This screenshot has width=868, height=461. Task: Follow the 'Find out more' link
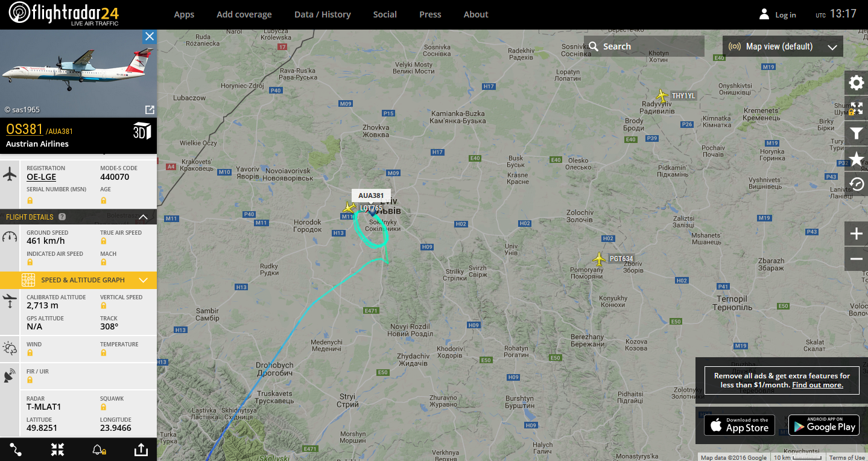[x=817, y=385]
